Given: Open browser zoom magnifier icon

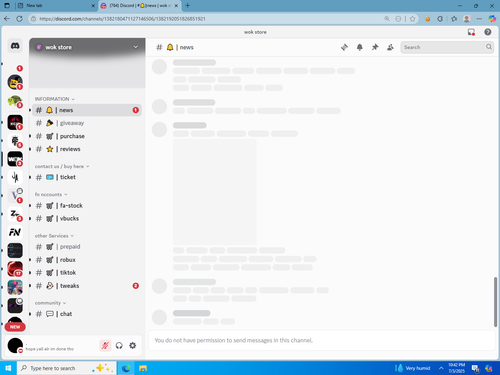Looking at the screenshot, I should coord(387,19).
